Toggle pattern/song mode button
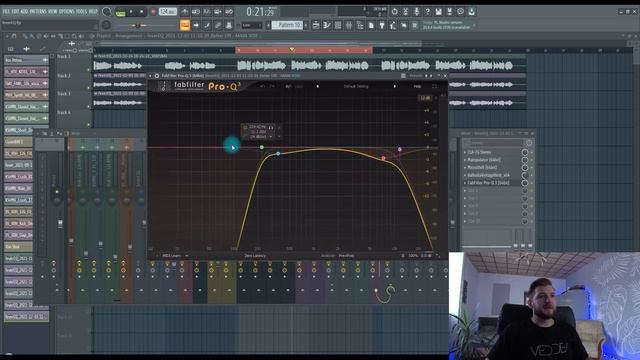The width and height of the screenshot is (640, 360). tap(120, 12)
